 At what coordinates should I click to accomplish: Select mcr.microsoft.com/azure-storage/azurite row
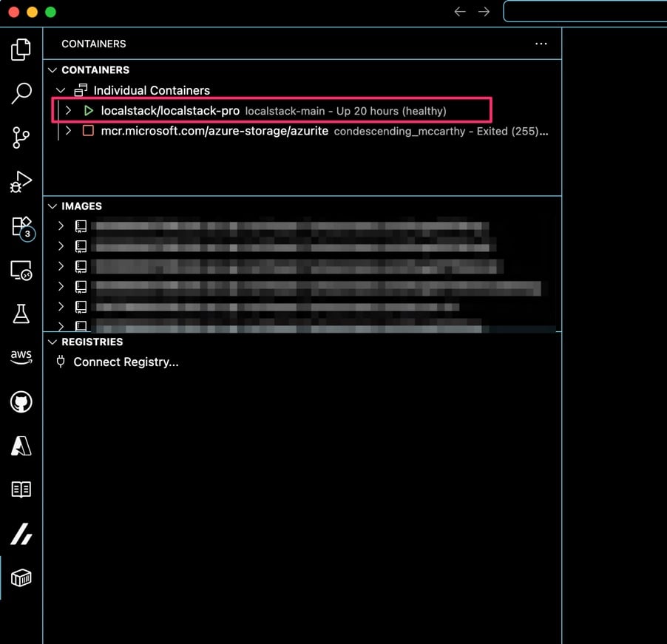coord(302,131)
